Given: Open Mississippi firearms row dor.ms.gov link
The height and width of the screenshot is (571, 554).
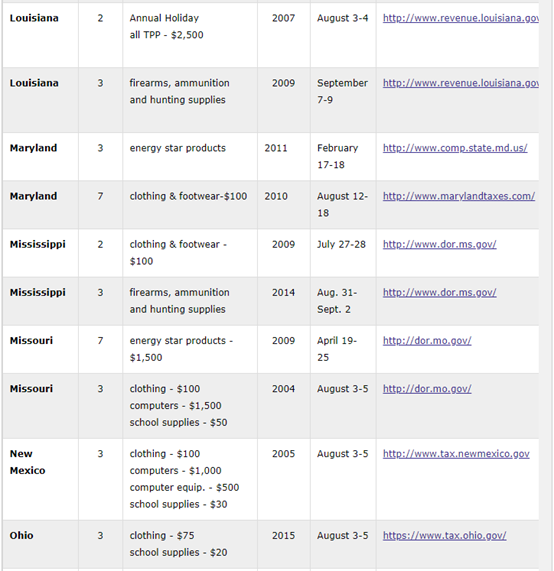Looking at the screenshot, I should (439, 292).
